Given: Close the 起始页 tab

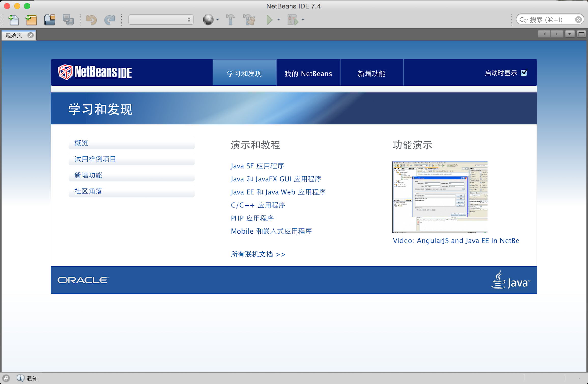Looking at the screenshot, I should (x=31, y=35).
